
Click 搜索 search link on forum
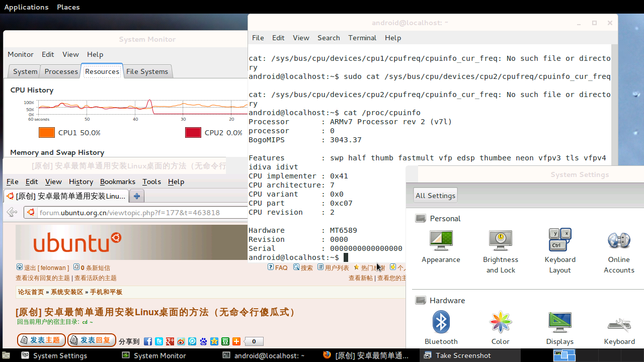tap(307, 268)
